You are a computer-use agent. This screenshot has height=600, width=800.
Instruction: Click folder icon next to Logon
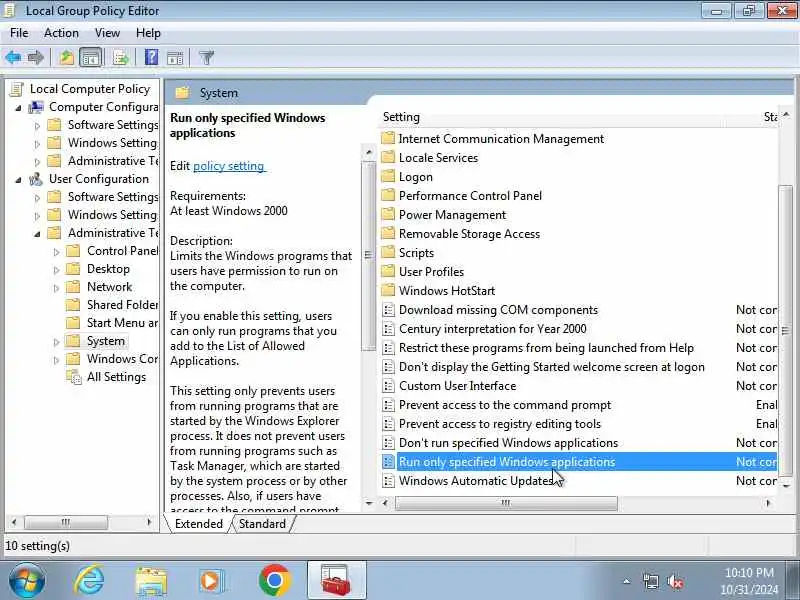[388, 177]
